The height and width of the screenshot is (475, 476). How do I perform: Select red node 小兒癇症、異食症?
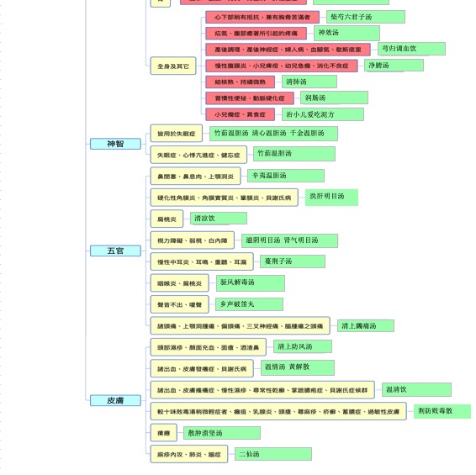[x=241, y=114]
